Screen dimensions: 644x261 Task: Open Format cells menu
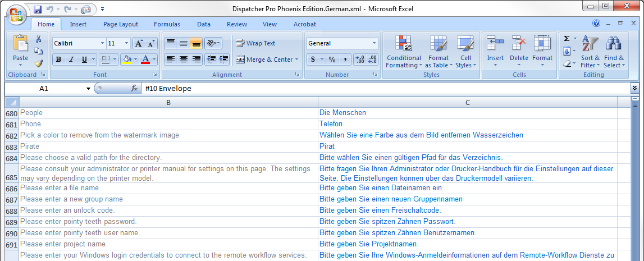[542, 51]
